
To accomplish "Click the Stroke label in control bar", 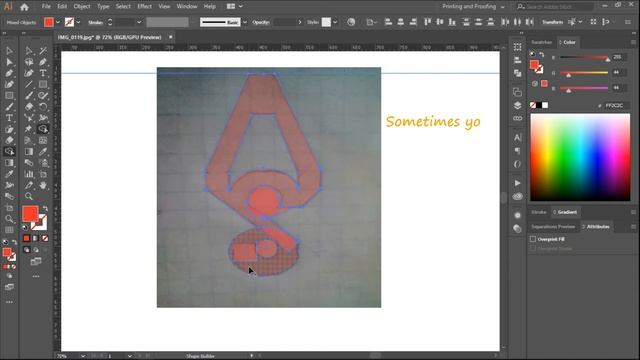I will [x=96, y=22].
